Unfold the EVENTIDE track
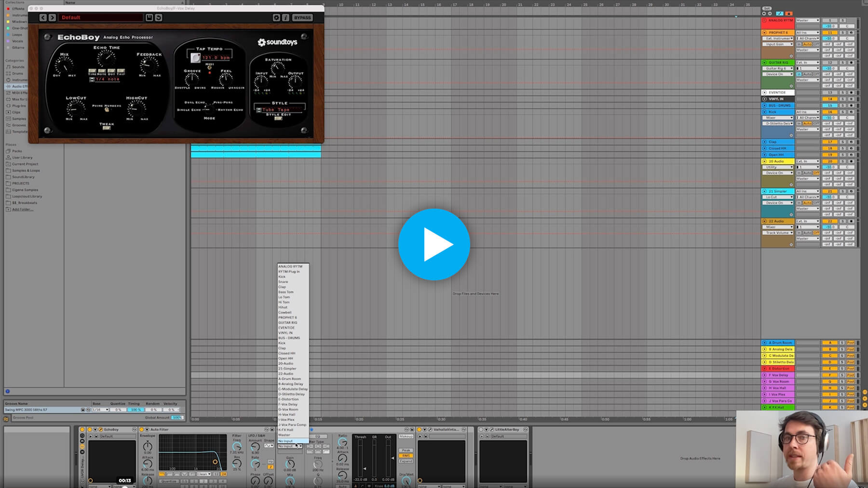Screen dimensions: 868x488 point(764,92)
